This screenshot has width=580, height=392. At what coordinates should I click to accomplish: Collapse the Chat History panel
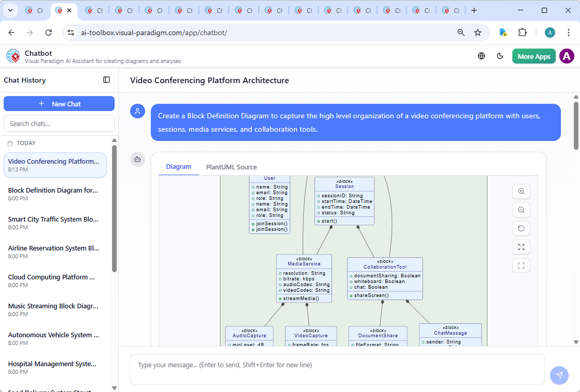(106, 80)
